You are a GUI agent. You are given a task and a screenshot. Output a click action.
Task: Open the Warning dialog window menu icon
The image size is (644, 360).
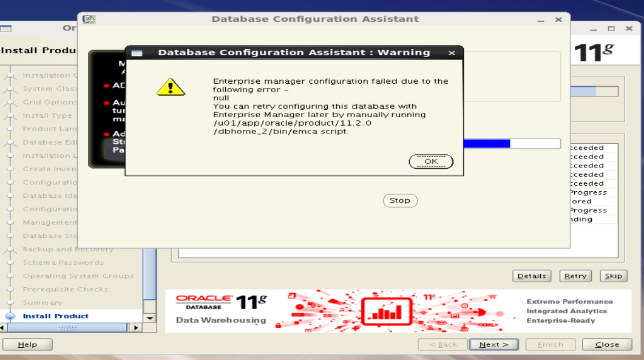[x=137, y=53]
